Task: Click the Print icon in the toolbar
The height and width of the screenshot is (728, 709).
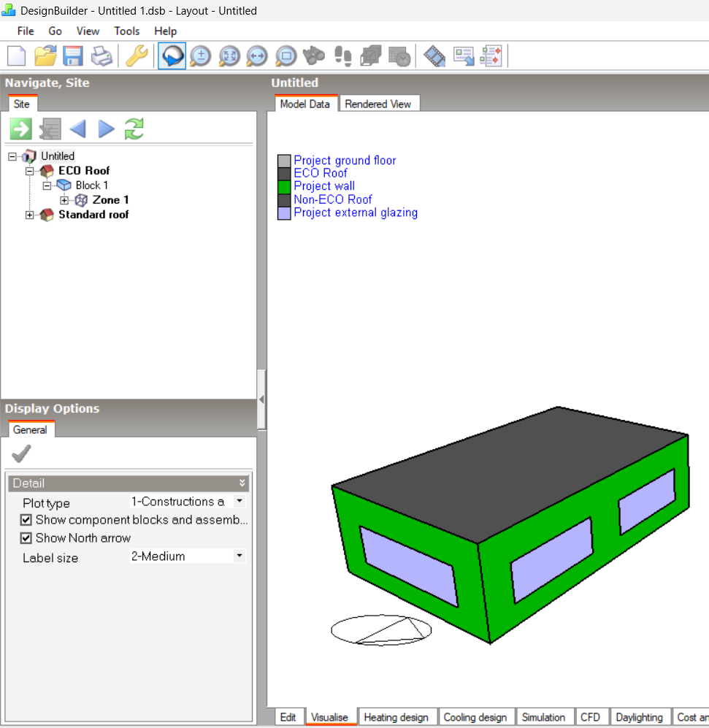Action: (x=101, y=56)
